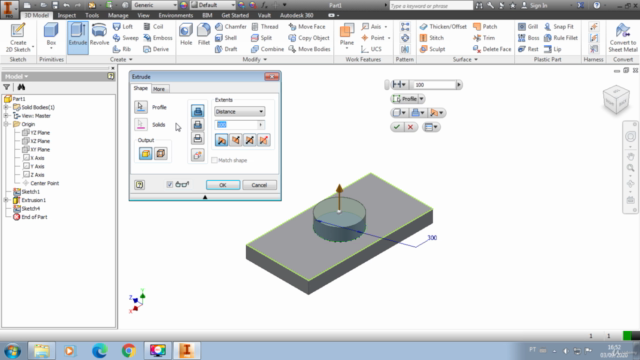The width and height of the screenshot is (640, 360).
Task: Select the Revolve tool
Action: (99, 35)
